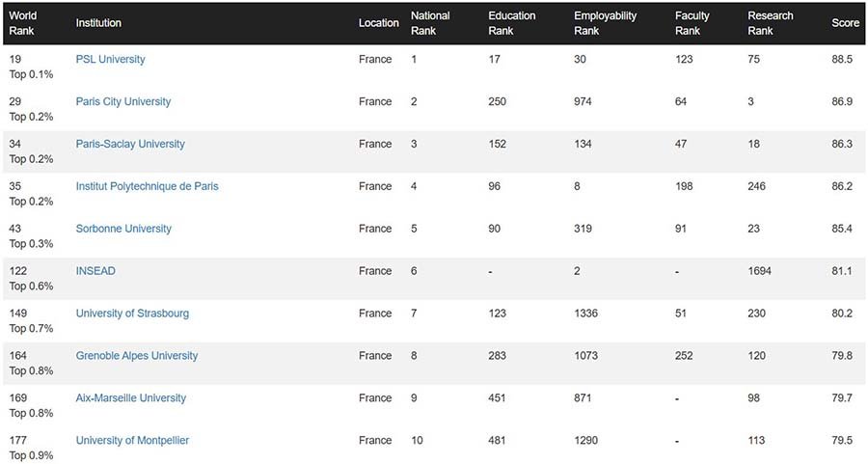Click Paris-Saclay University institution link

[x=130, y=145]
